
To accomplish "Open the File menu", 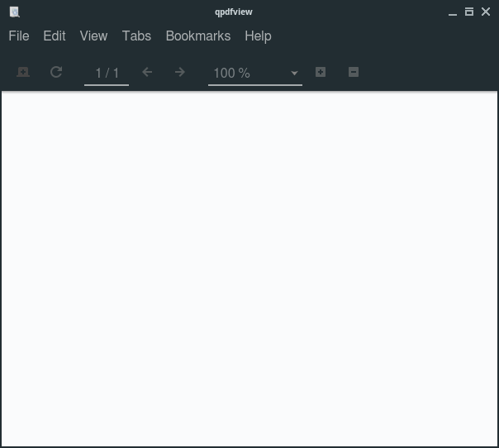I will [x=19, y=36].
